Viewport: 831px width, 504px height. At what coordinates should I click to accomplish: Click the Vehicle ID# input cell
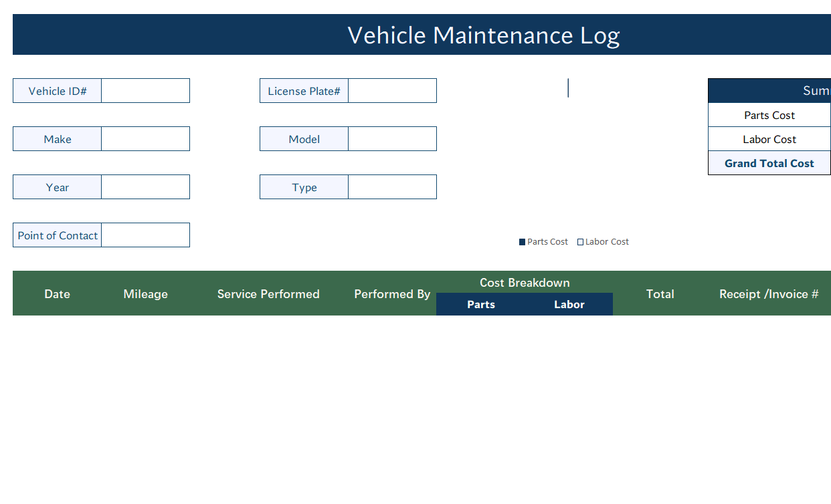(x=145, y=91)
